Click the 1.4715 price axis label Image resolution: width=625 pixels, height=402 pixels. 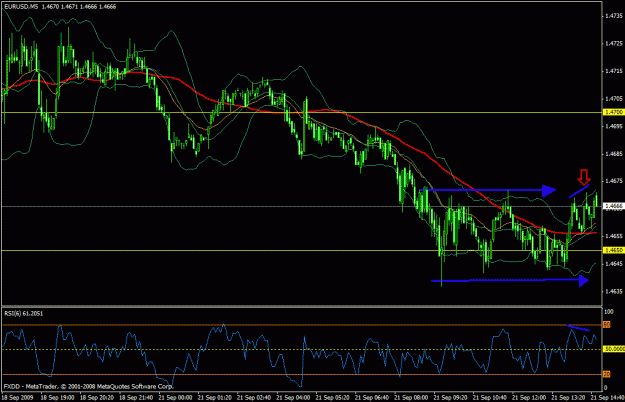tap(614, 71)
